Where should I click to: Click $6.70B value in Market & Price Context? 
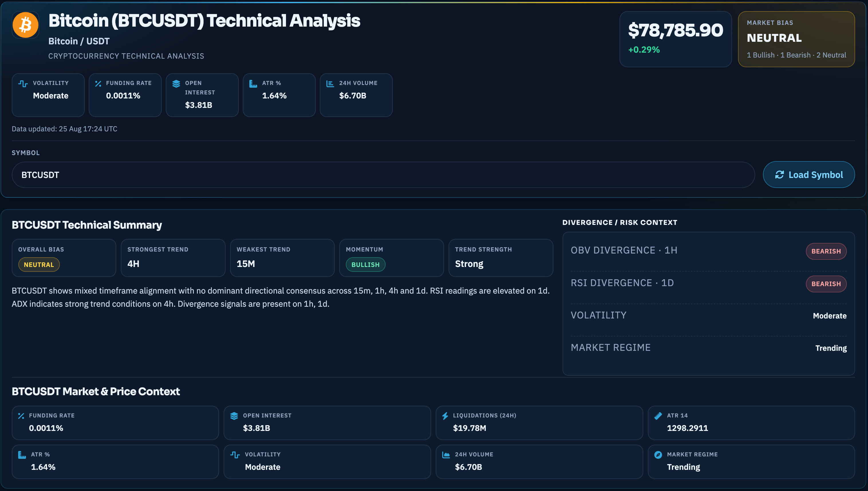click(x=468, y=467)
